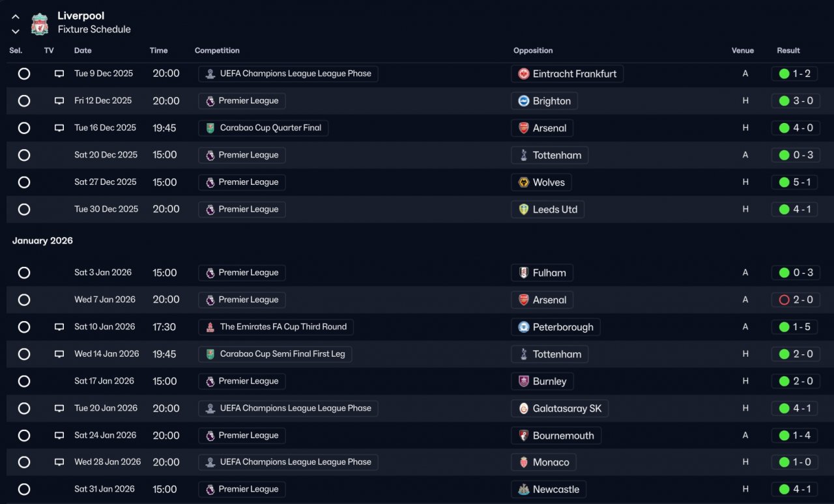
Task: Click the green indicator on Monaco result
Action: 784,462
